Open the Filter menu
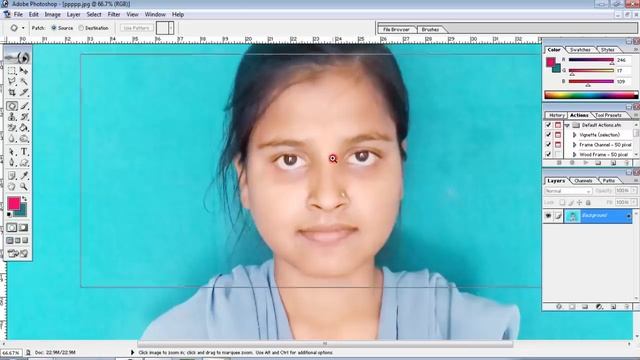The height and width of the screenshot is (360, 640). [114, 14]
